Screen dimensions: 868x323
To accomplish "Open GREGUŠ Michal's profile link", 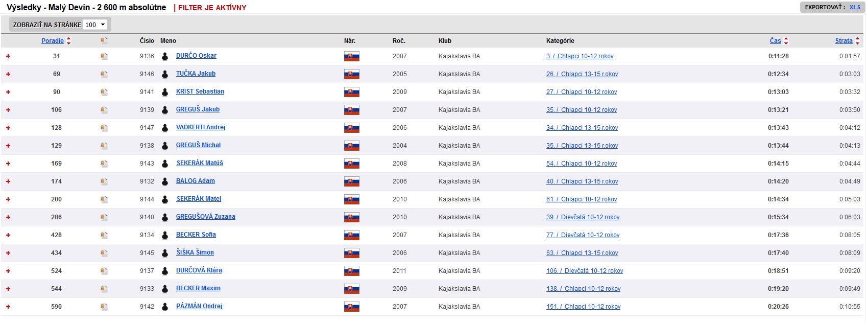I will pos(198,145).
